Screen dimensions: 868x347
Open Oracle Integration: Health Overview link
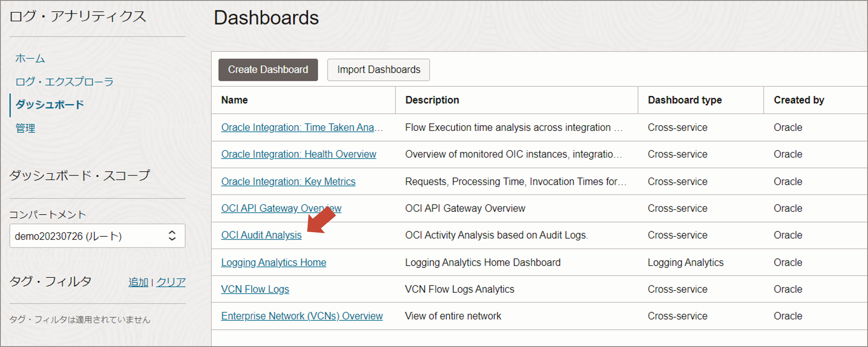298,154
